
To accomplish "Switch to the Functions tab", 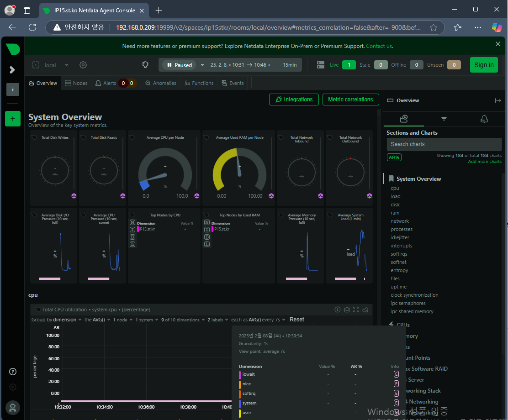I will (x=199, y=83).
